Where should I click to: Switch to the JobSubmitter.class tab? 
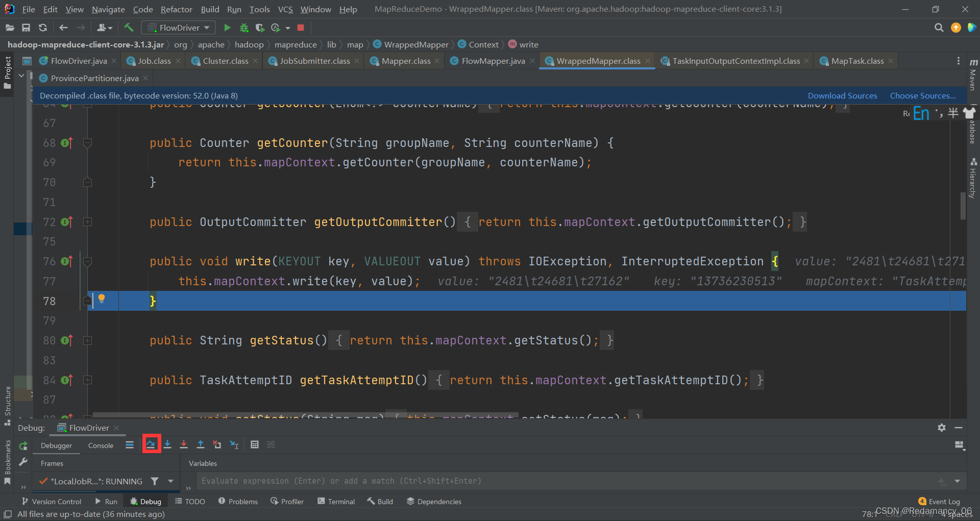tap(314, 61)
